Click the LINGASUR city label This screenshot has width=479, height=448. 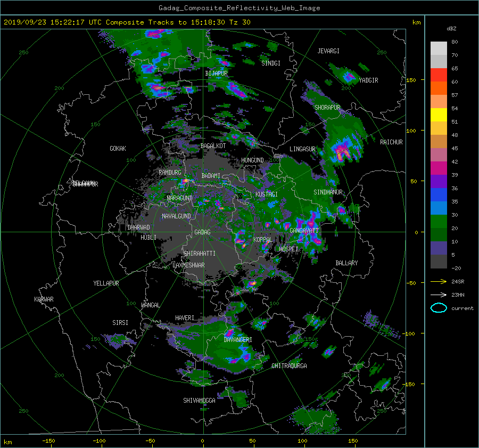point(302,149)
